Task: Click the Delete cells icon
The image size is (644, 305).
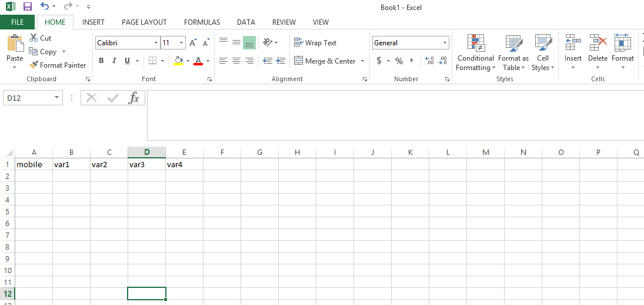Action: tap(598, 42)
